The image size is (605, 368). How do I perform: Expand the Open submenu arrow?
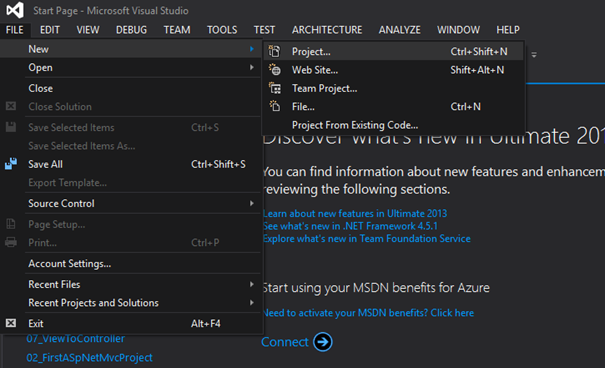tap(252, 68)
